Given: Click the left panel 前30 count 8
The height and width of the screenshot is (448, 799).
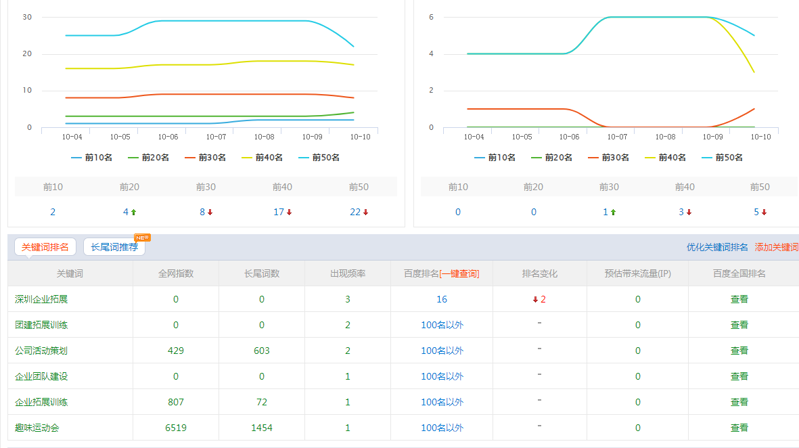Looking at the screenshot, I should pos(202,212).
